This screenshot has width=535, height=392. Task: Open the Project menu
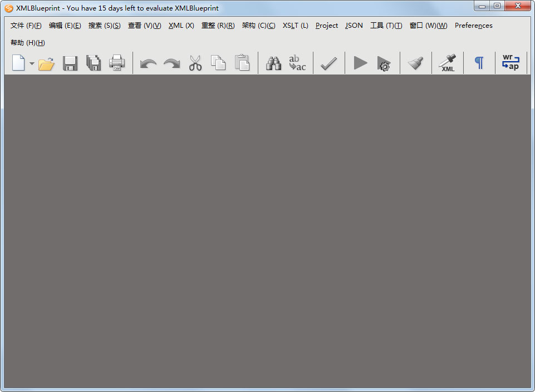327,26
